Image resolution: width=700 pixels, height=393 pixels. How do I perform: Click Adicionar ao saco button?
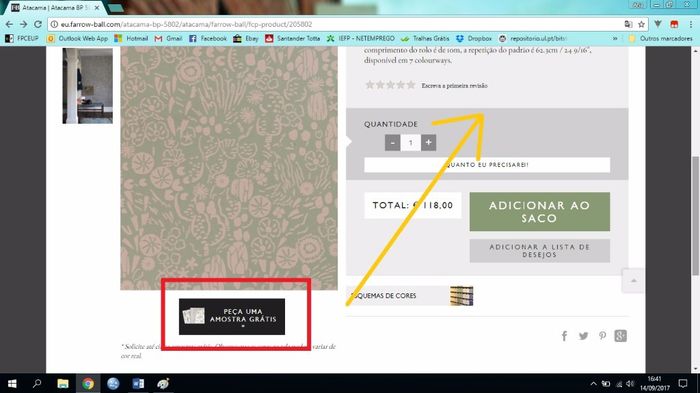tap(539, 212)
